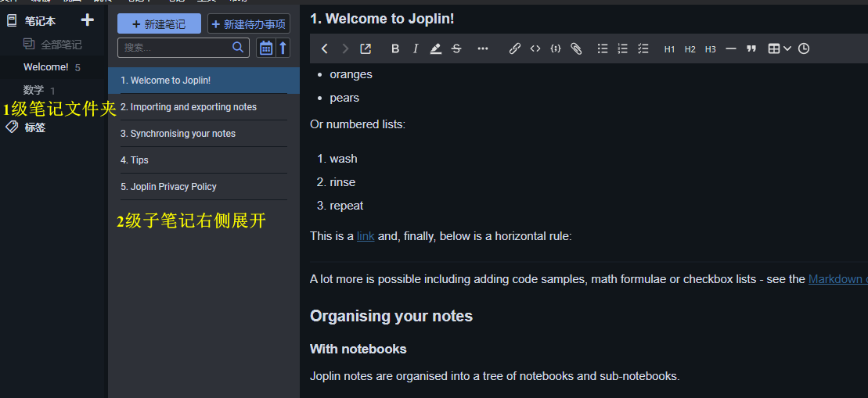
Task: Insert a checkbox list
Action: tap(643, 48)
